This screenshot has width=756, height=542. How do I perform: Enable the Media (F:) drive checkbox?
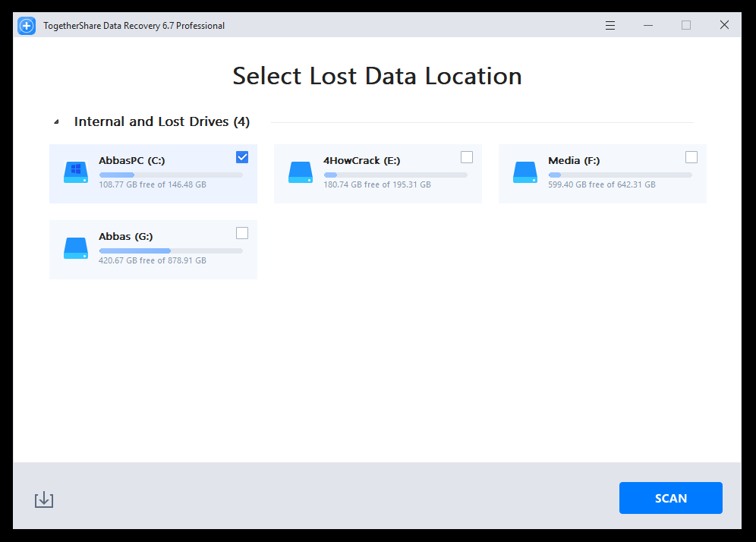point(691,157)
